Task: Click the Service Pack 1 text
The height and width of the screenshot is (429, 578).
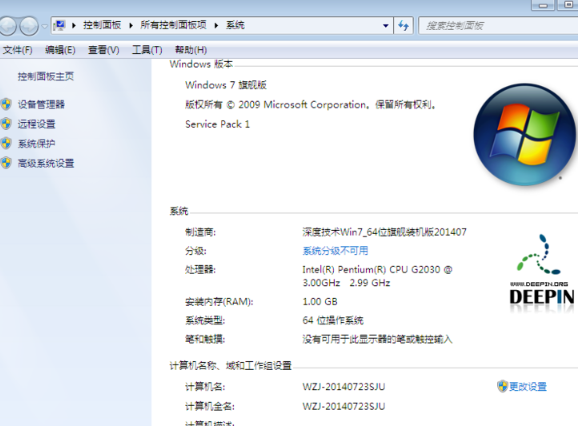Action: click(x=217, y=124)
